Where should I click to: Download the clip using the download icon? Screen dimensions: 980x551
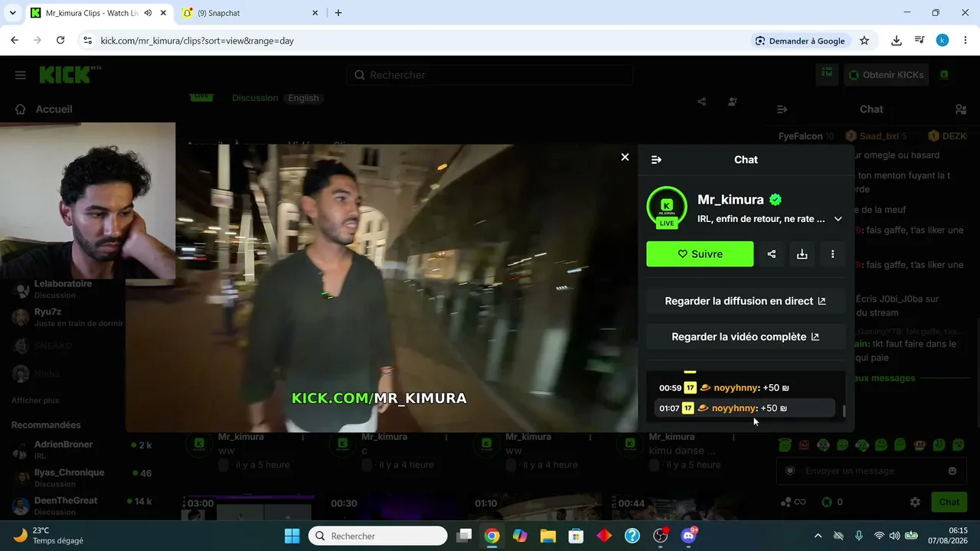tap(802, 254)
